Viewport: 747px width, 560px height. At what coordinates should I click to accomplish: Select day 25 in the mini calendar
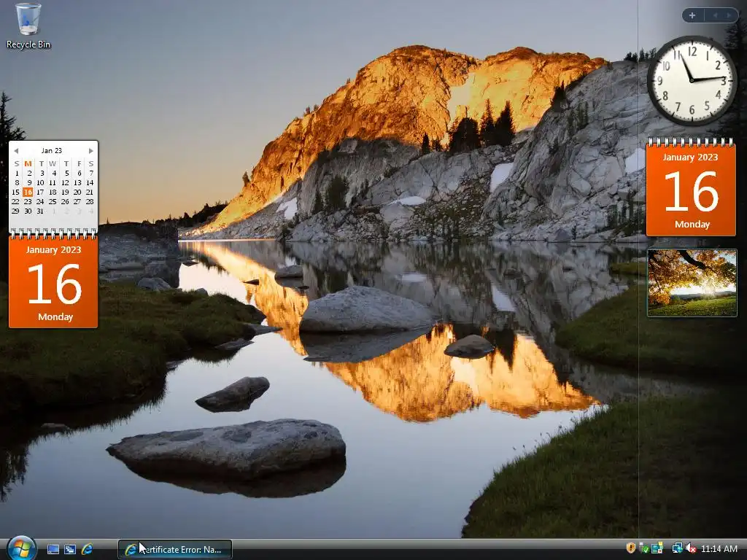53,201
